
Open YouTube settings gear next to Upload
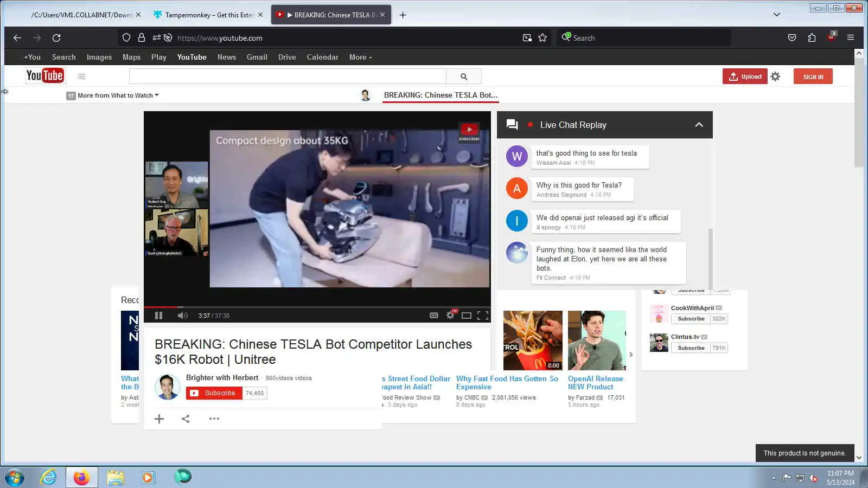[775, 76]
